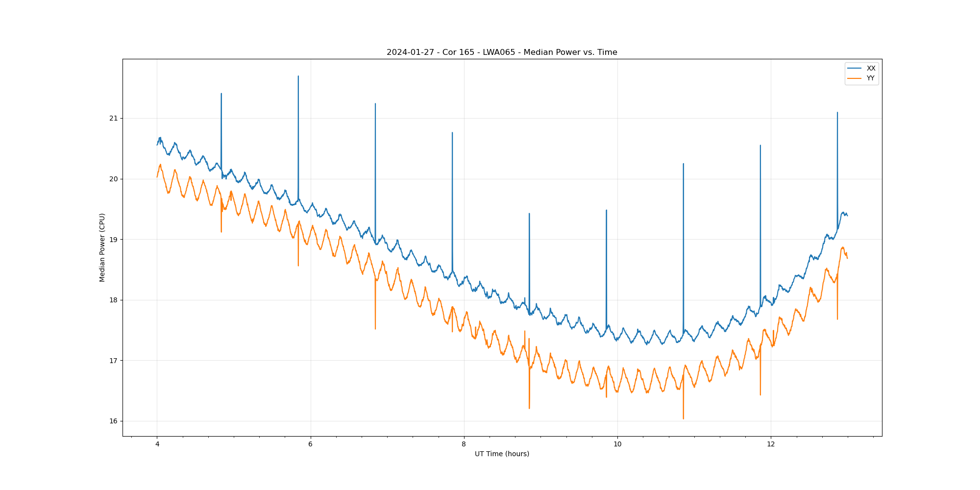Click the x-axis tick label 8
Image resolution: width=980 pixels, height=490 pixels.
(464, 444)
